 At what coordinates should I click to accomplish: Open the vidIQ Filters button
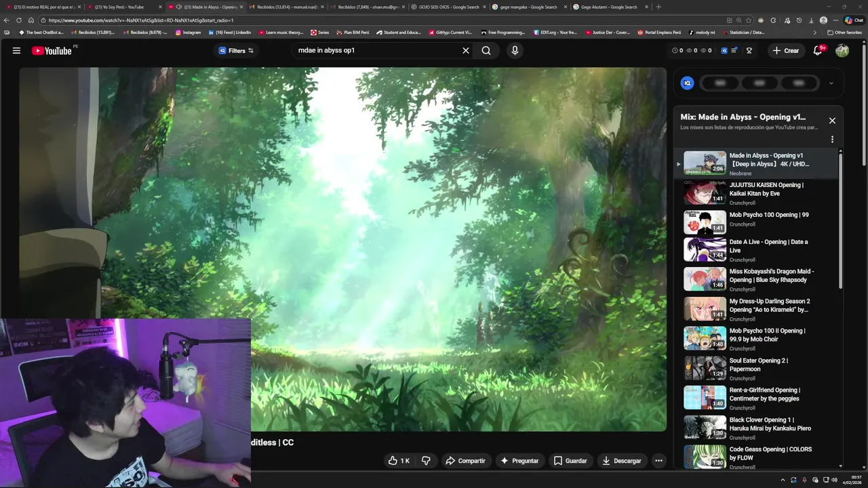tap(236, 50)
